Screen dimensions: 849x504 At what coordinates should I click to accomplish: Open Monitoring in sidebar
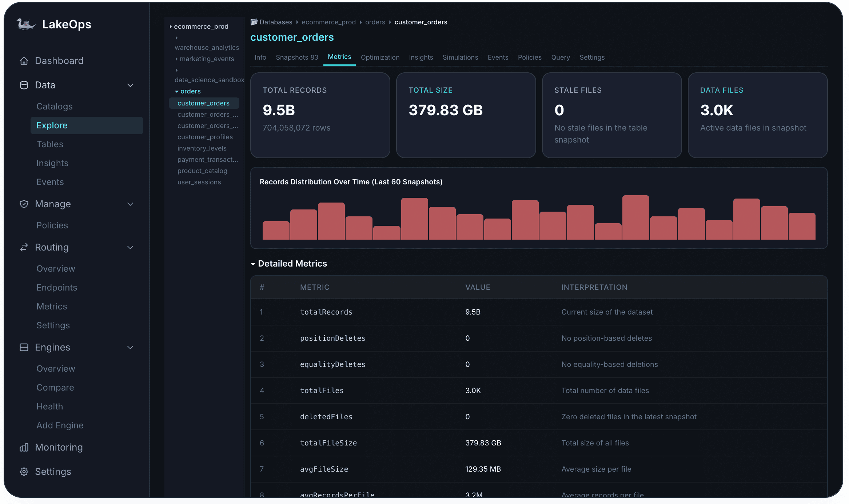[59, 447]
